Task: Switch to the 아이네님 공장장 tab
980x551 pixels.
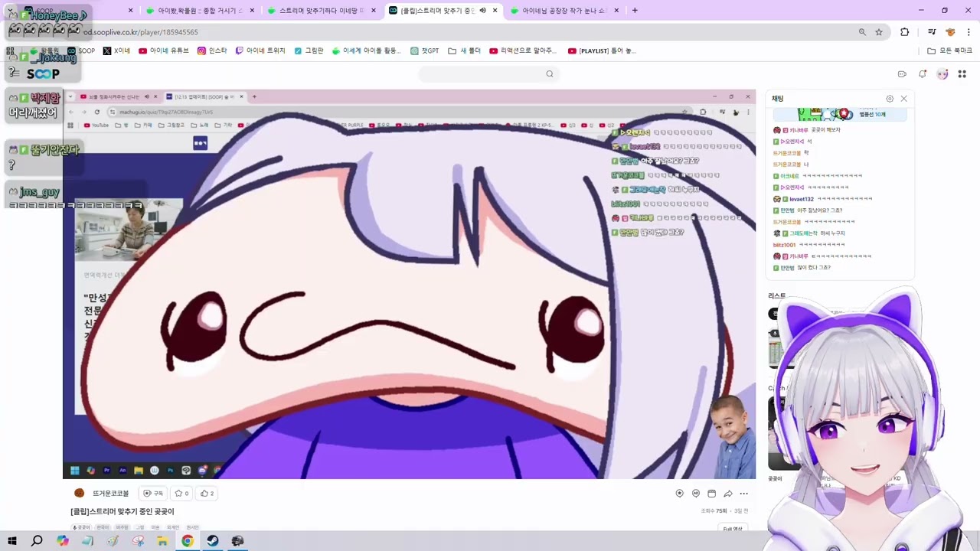Action: point(565,11)
